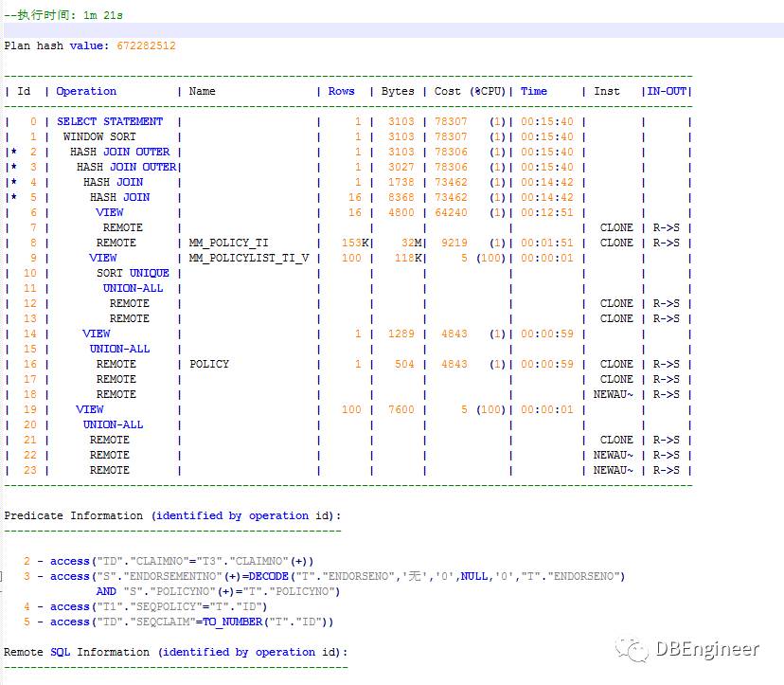Click the 'VIEW' operation at Id 19
The height and width of the screenshot is (685, 784).
pyautogui.click(x=90, y=409)
